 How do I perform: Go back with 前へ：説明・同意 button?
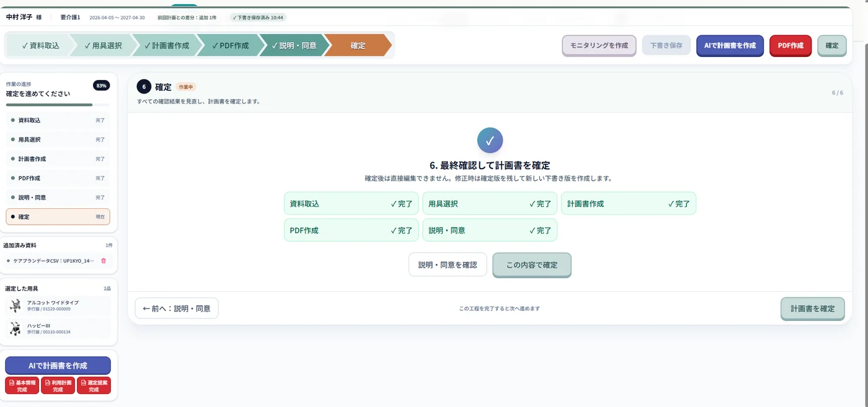coord(177,308)
